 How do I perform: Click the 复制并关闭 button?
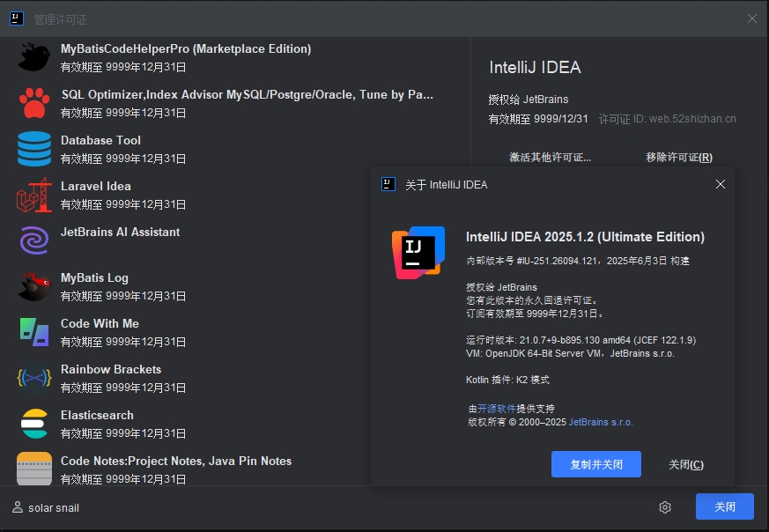pos(596,464)
